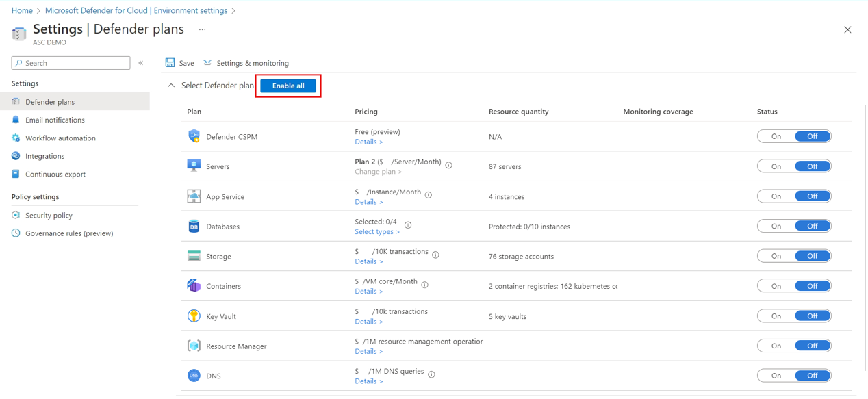Screen dimensions: 868x399
Task: Open Details for Defender CSPM pricing
Action: (369, 142)
